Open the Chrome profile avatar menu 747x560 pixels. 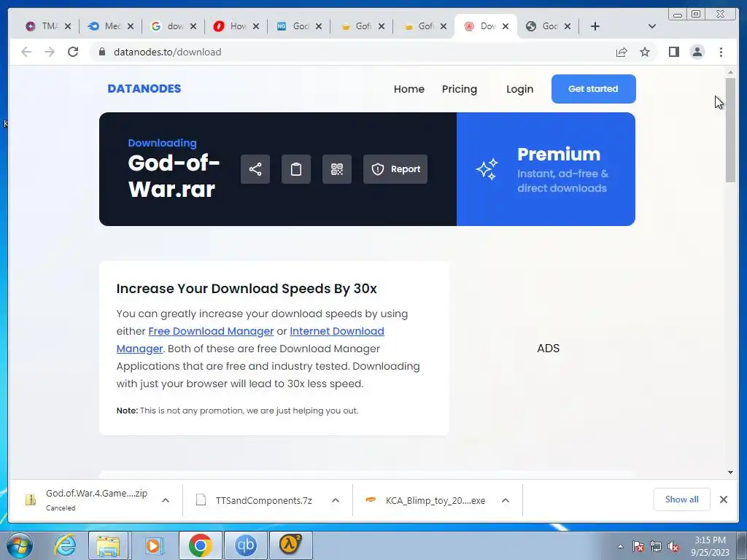point(697,52)
